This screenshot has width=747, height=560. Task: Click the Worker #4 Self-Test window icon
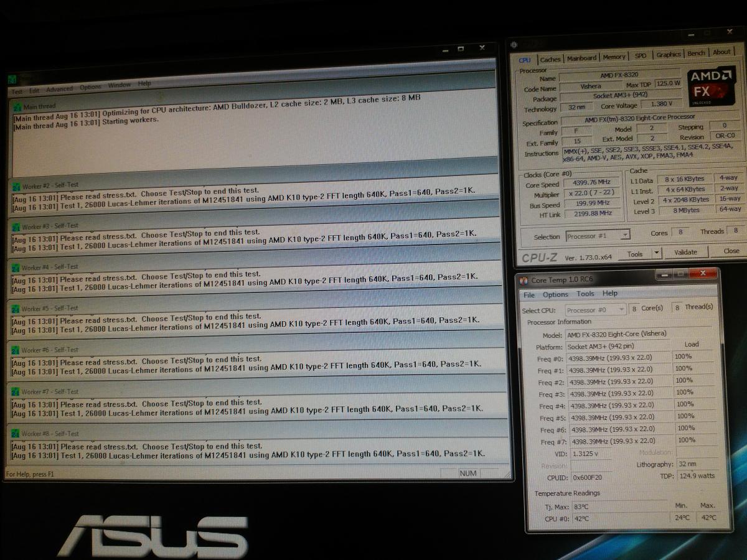16,268
